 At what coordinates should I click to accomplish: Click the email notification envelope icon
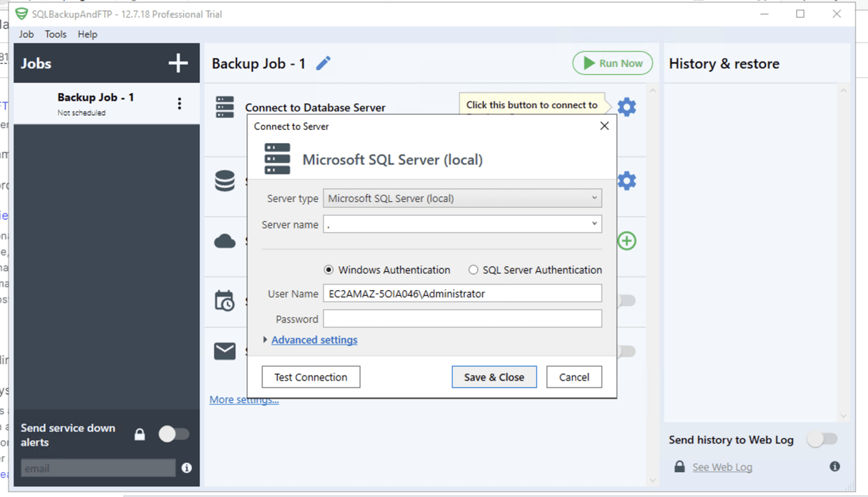(226, 351)
